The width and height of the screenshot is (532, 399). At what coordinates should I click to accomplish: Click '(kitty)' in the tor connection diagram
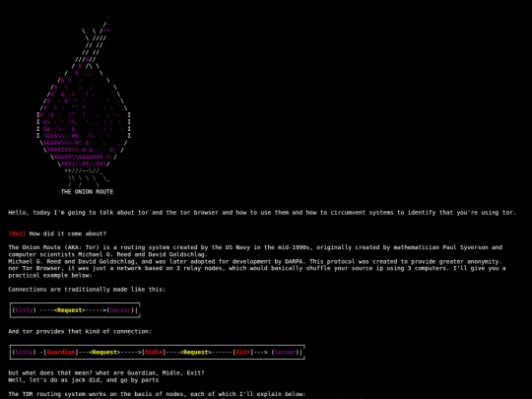[x=24, y=352]
